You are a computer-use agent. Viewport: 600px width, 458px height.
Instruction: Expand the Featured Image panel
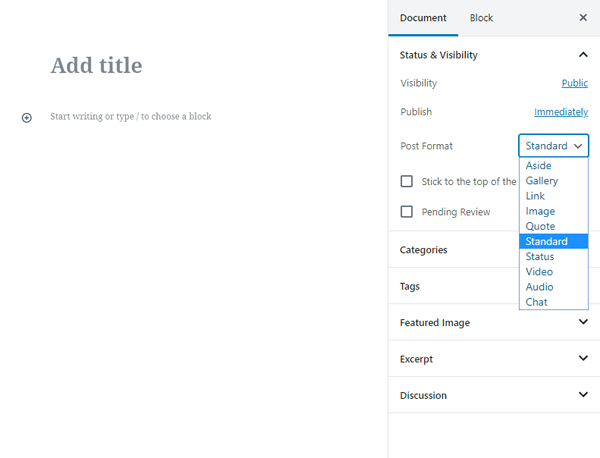click(x=583, y=322)
